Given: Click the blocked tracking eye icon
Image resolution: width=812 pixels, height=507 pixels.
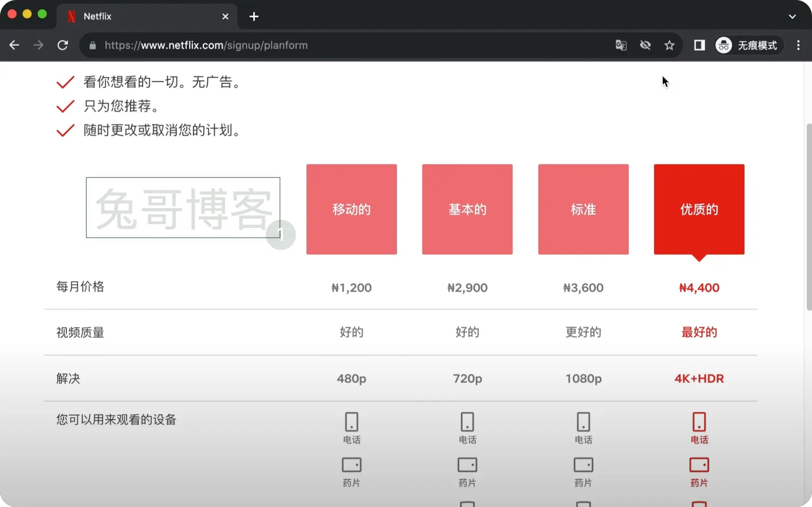Looking at the screenshot, I should (x=645, y=45).
